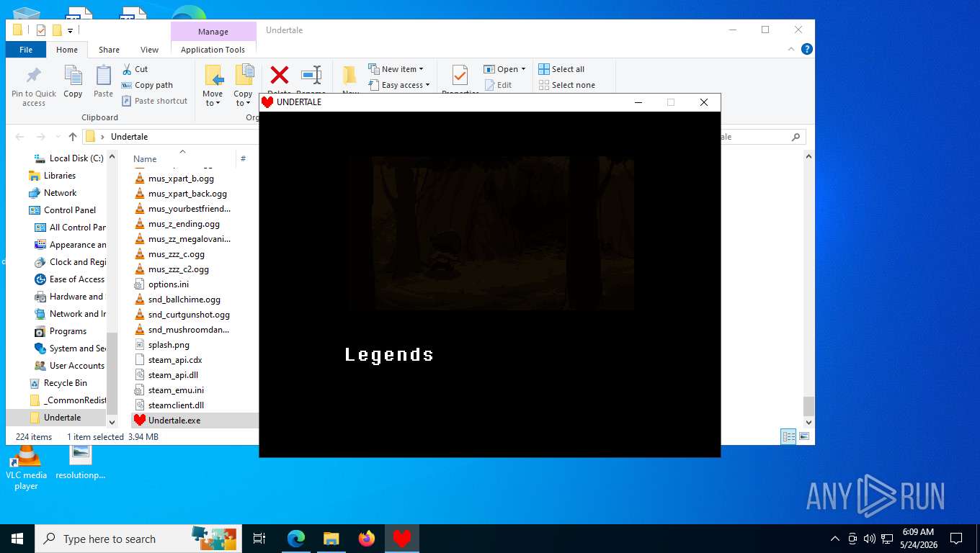Switch to Details view layout icon
The image size is (980, 553).
click(789, 436)
